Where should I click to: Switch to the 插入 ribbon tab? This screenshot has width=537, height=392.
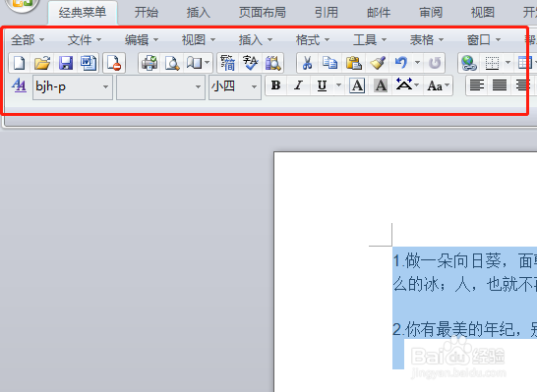[199, 13]
